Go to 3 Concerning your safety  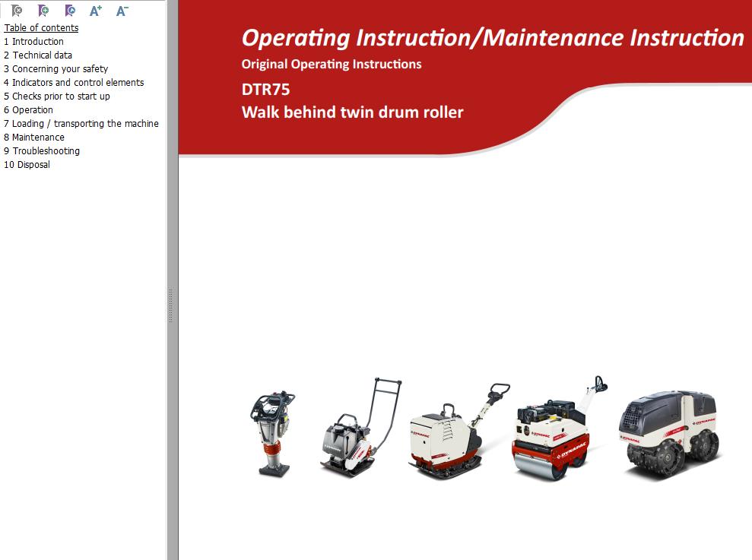(x=56, y=69)
